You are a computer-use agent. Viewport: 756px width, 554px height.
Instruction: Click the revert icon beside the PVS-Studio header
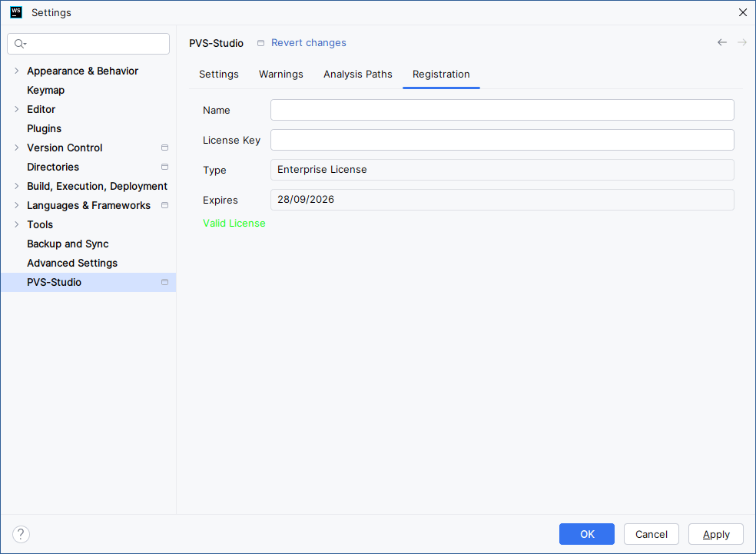[x=260, y=43]
